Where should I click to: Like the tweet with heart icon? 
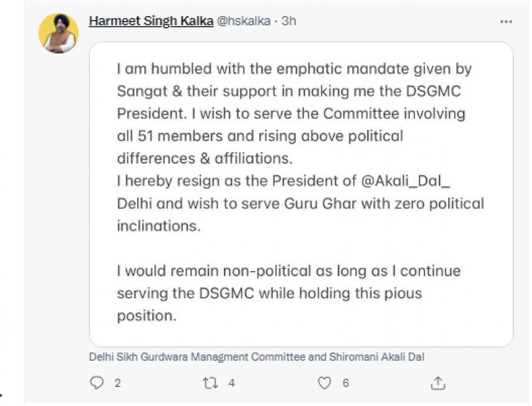coord(325,383)
